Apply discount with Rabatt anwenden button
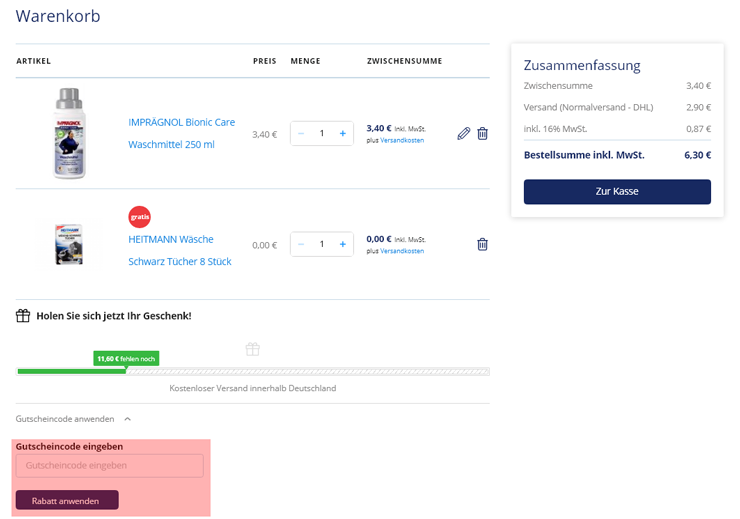 67,500
